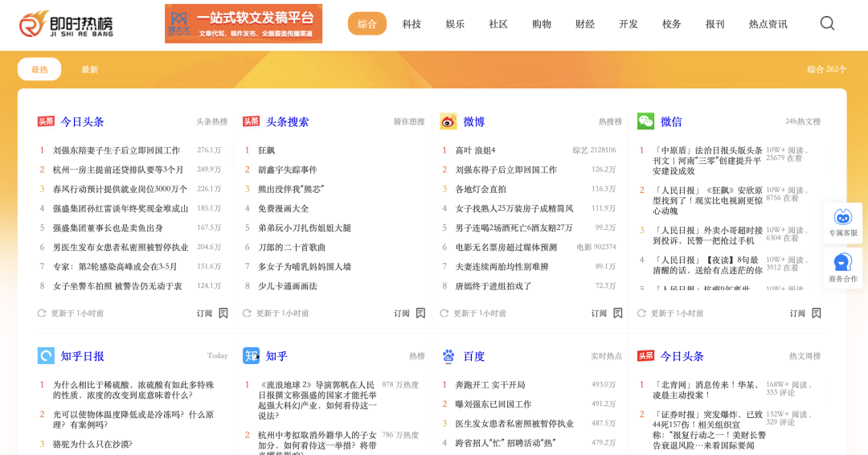Open 唐嫣终于进组拍戏了 topic
868x455 pixels.
493,285
